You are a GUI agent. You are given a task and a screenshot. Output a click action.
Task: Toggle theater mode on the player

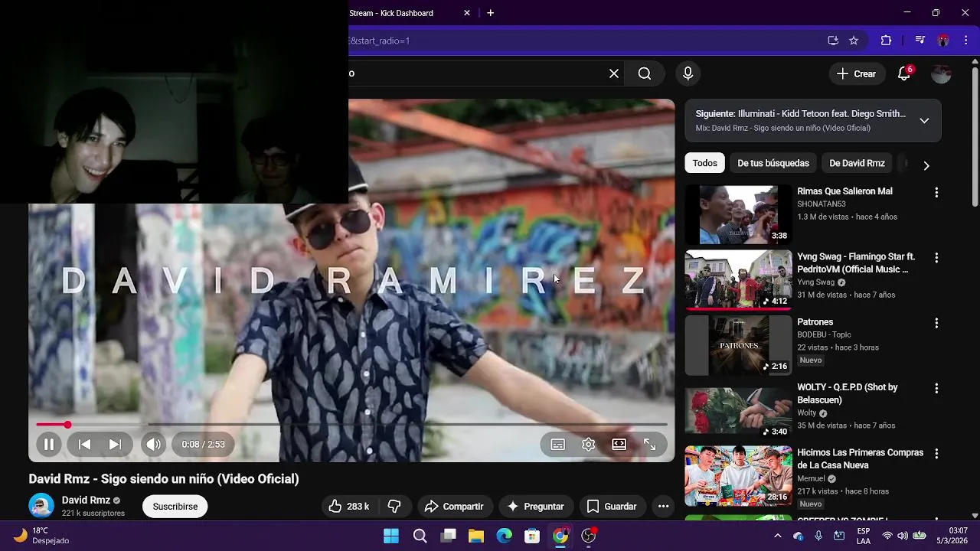(619, 444)
